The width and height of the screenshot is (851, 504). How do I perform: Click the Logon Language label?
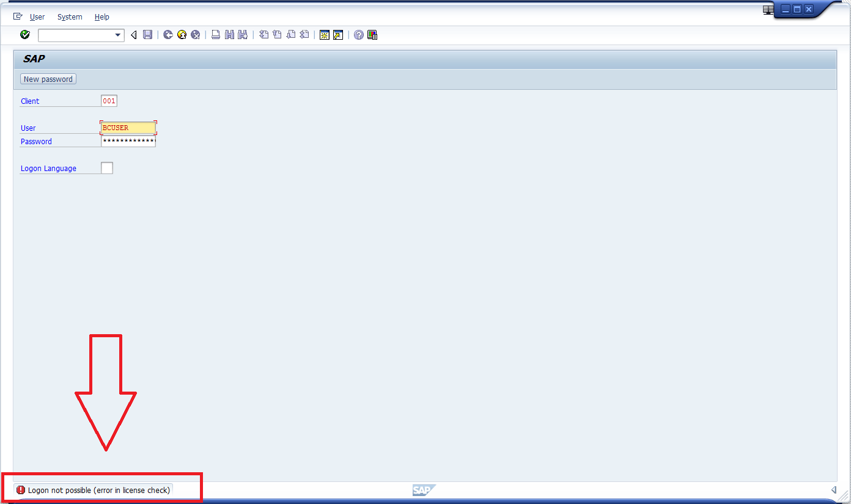click(48, 169)
